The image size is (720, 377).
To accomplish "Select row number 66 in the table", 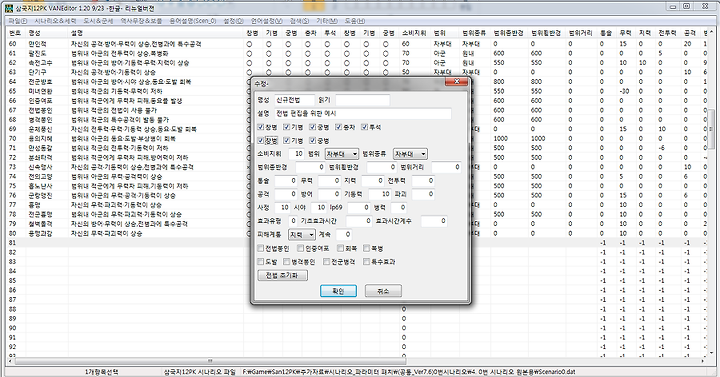I will 12,101.
